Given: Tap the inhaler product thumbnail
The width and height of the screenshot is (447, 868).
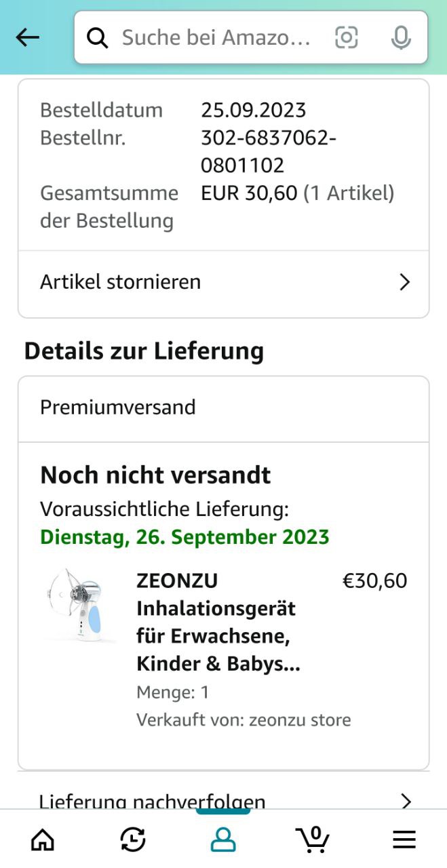Looking at the screenshot, I should (76, 605).
